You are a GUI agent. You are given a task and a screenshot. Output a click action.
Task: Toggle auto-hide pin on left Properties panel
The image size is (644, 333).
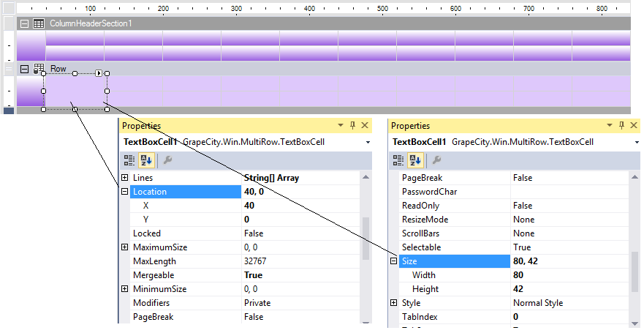point(352,126)
